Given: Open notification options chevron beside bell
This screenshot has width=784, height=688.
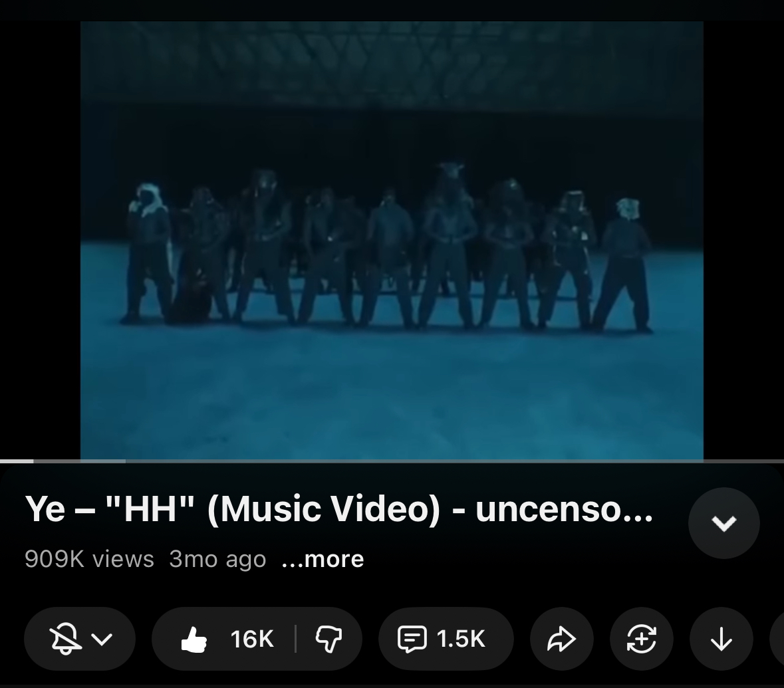Looking at the screenshot, I should click(x=102, y=639).
